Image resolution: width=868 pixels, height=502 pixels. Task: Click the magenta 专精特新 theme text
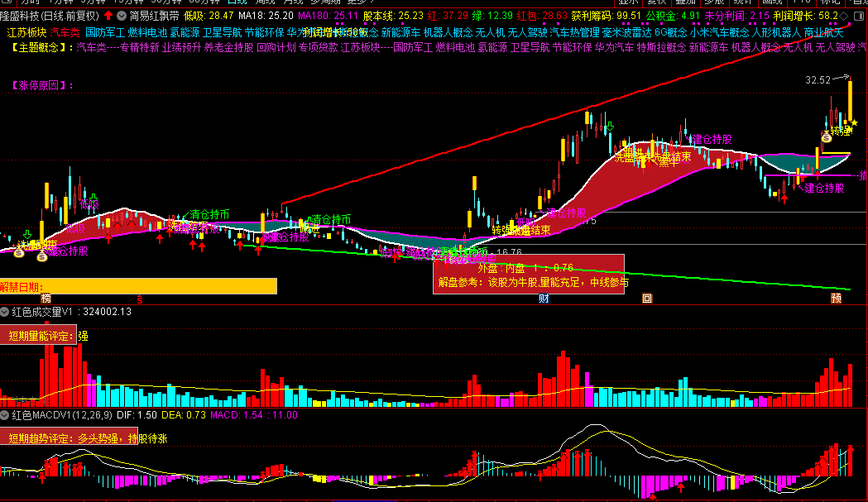click(140, 48)
